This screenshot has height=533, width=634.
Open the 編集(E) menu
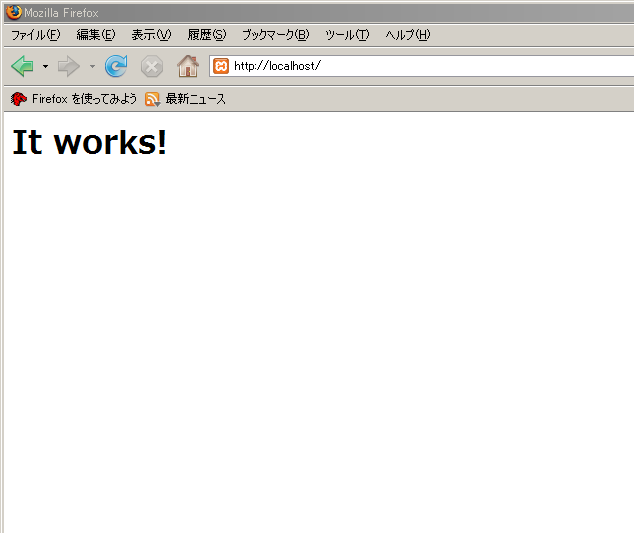pyautogui.click(x=96, y=35)
